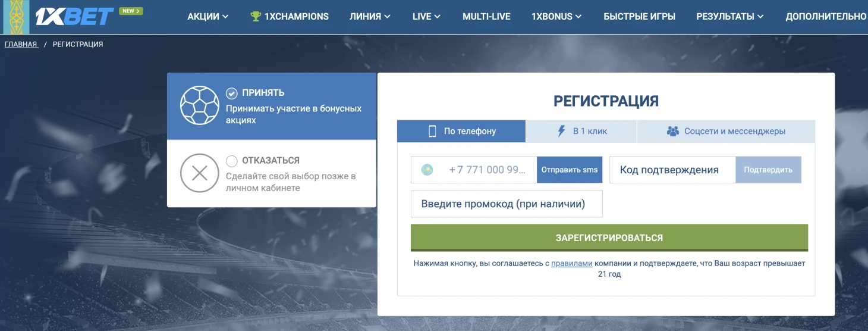Click text Принимать участие в бонусных акциях
868x331 pixels.
(x=294, y=114)
